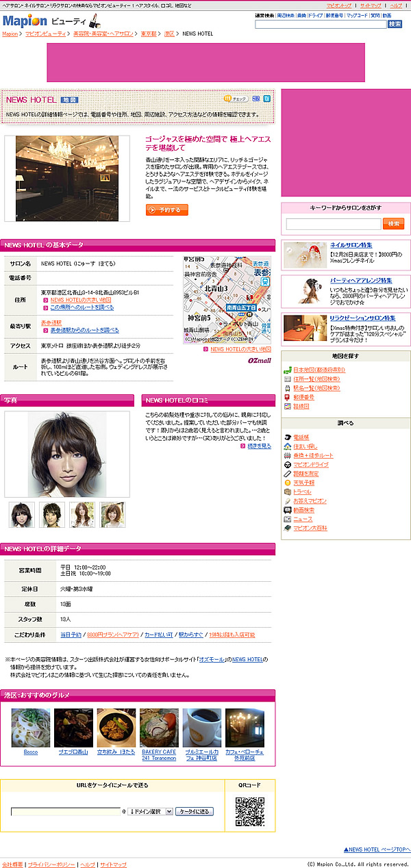Click the fourth hairstyle thumbnail
This screenshot has height=868, width=411.
click(x=113, y=514)
